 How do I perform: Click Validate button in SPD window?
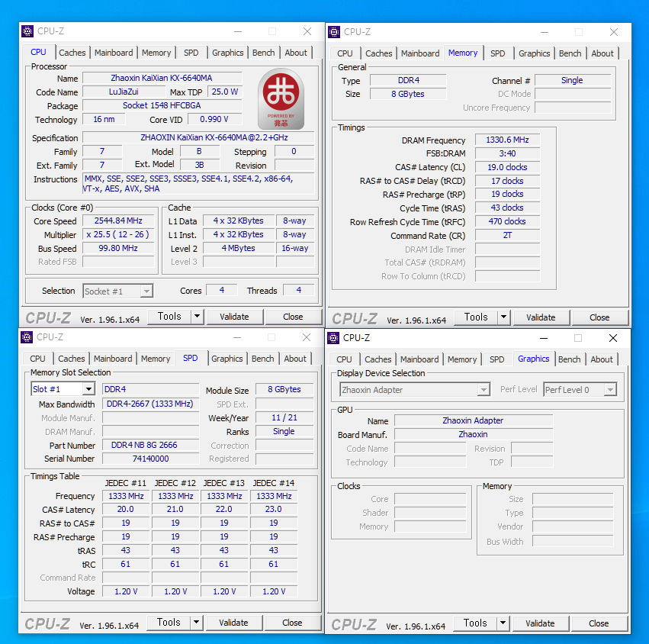coord(233,623)
